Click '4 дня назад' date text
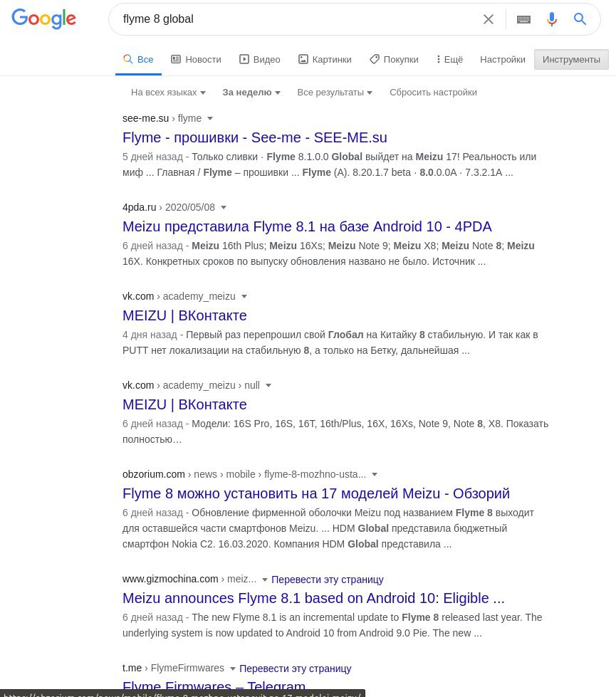Viewport: 616px width, 697px height. click(x=150, y=335)
